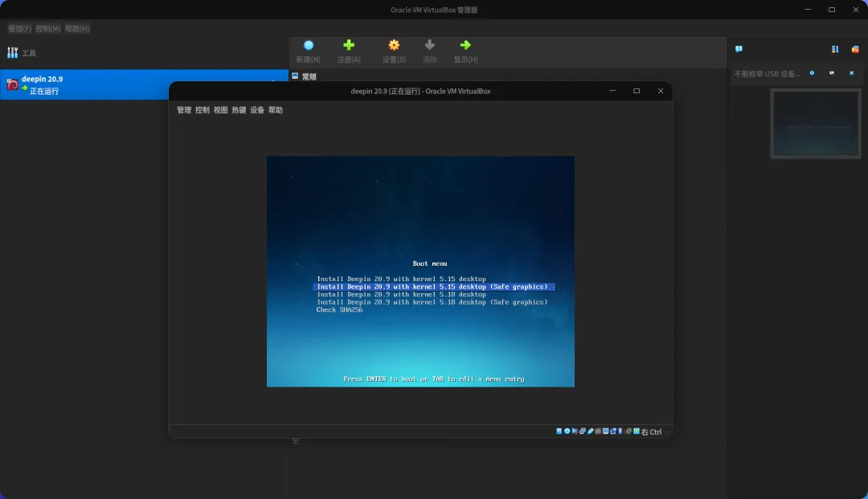Click the 显示(H) show green arrow icon

(465, 45)
